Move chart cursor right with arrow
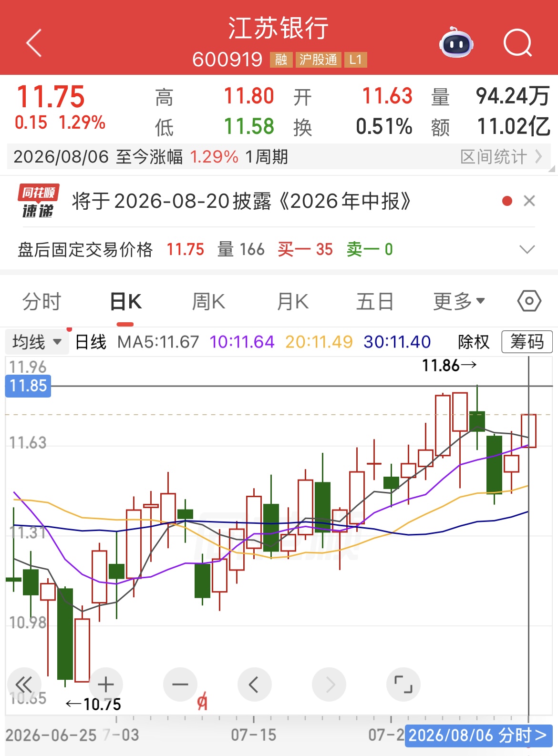 329,685
